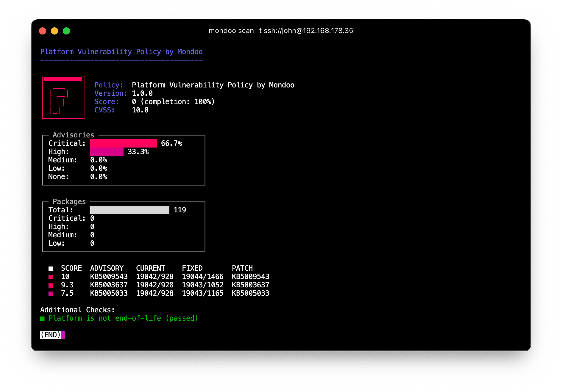Click the (END) pager marker
This screenshot has width=562, height=392.
(x=51, y=335)
